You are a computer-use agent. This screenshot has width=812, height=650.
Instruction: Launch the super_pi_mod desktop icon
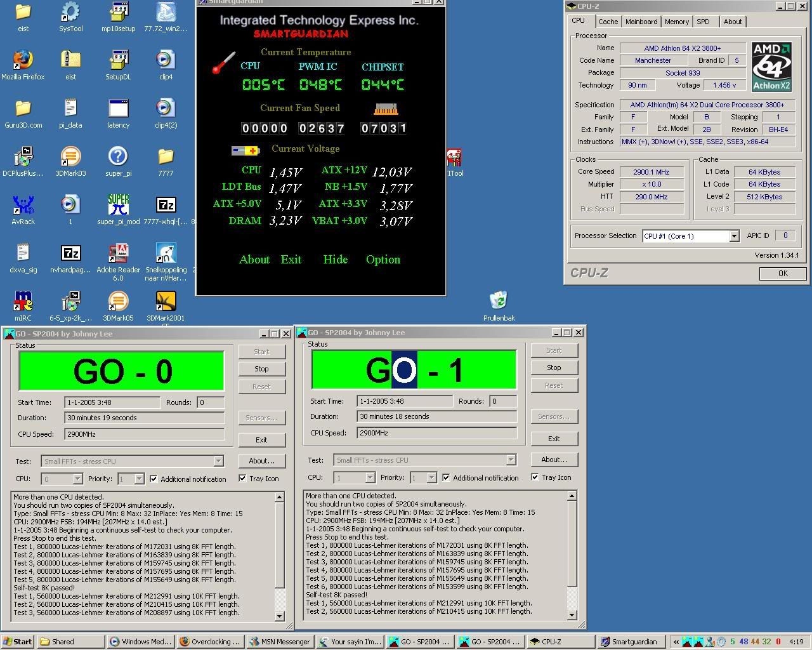[x=118, y=209]
